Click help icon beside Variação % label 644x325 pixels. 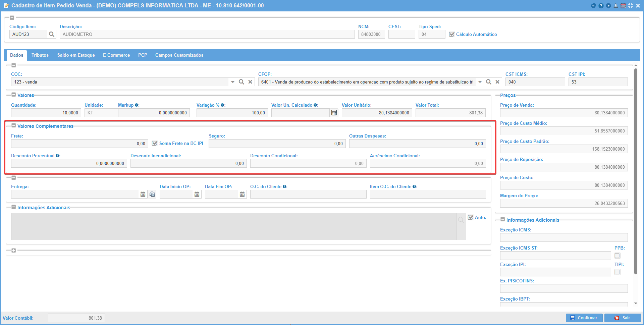click(222, 105)
